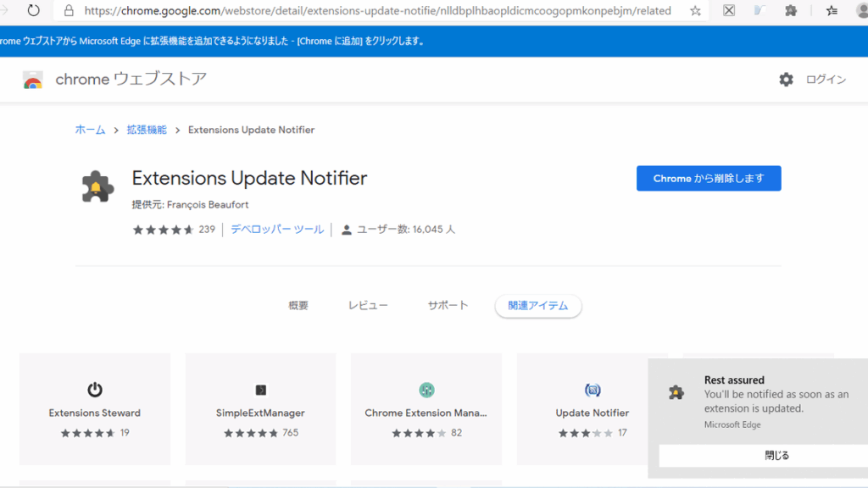868x488 pixels.
Task: Open the Extensions Steward related item card
Action: click(95, 409)
